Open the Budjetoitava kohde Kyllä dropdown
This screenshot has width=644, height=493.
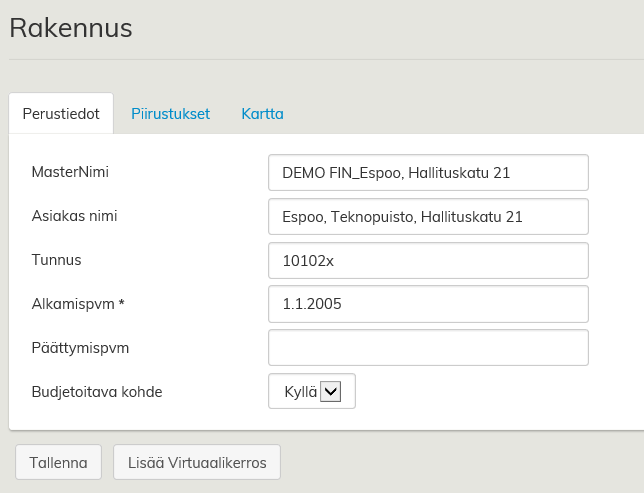[312, 392]
